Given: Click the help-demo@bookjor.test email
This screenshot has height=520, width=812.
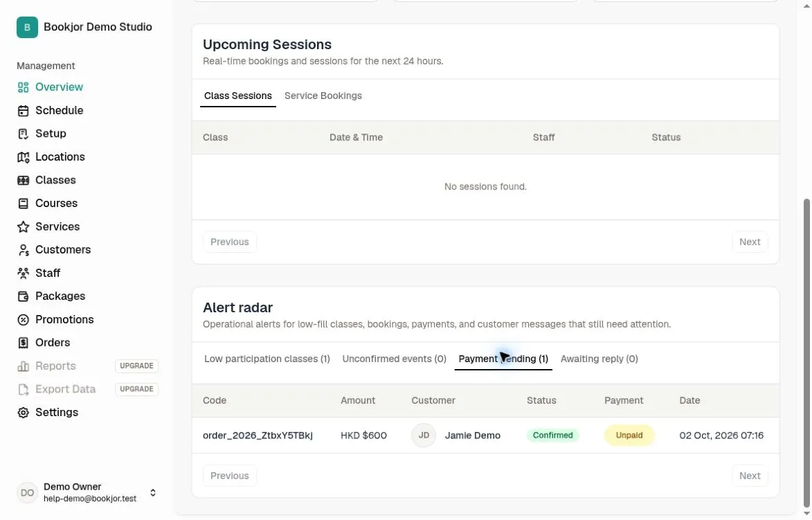Looking at the screenshot, I should click(x=90, y=499).
